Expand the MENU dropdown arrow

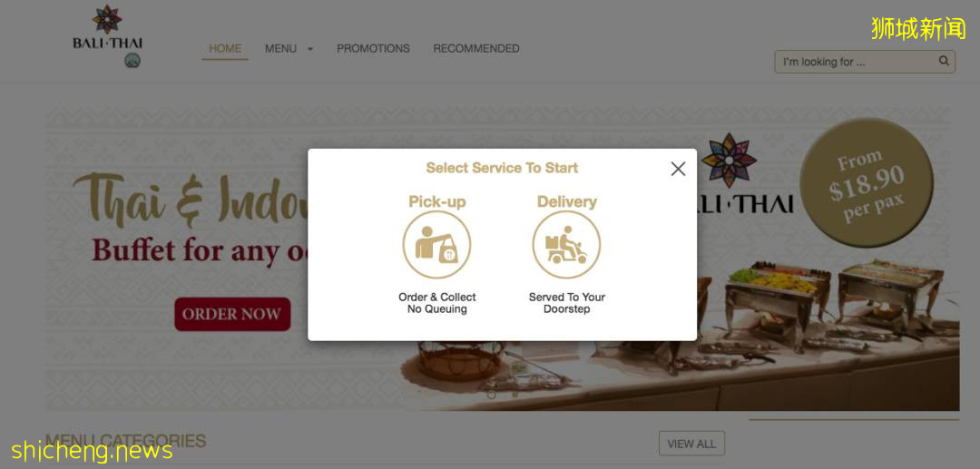coord(310,49)
